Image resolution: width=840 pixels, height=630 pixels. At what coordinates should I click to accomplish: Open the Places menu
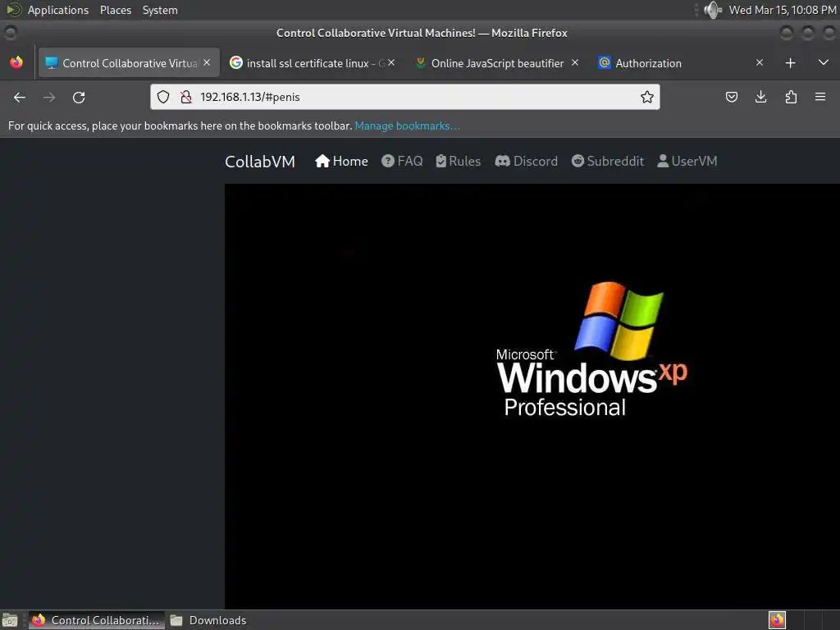115,10
